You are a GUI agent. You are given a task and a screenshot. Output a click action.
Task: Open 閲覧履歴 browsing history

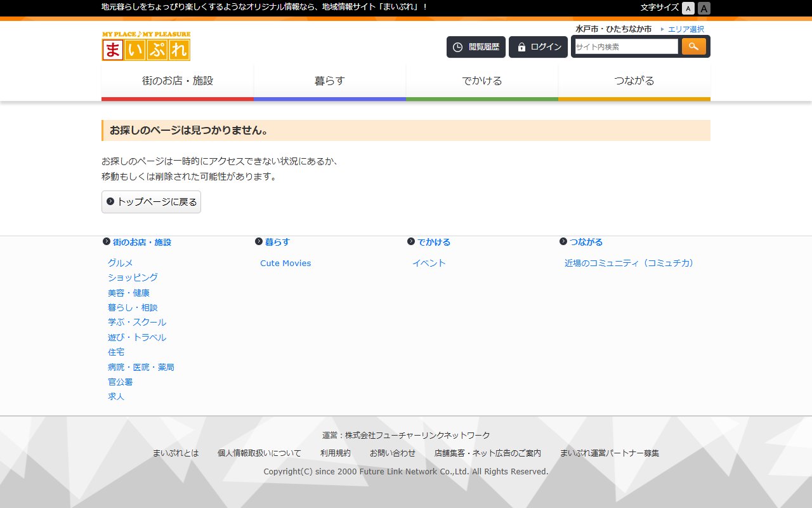pyautogui.click(x=476, y=47)
